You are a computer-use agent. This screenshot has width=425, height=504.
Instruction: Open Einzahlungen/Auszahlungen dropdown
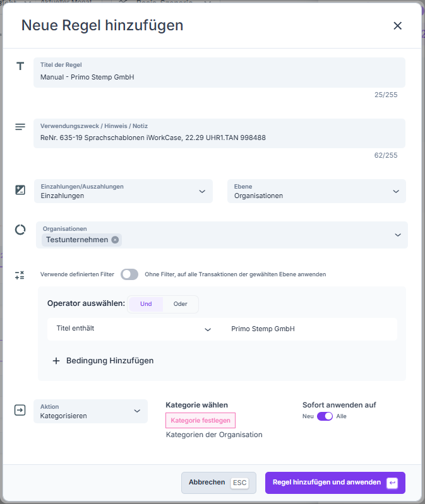coord(123,191)
